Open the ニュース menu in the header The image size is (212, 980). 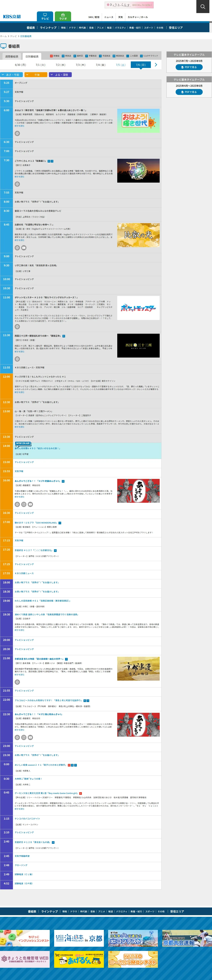[109, 17]
